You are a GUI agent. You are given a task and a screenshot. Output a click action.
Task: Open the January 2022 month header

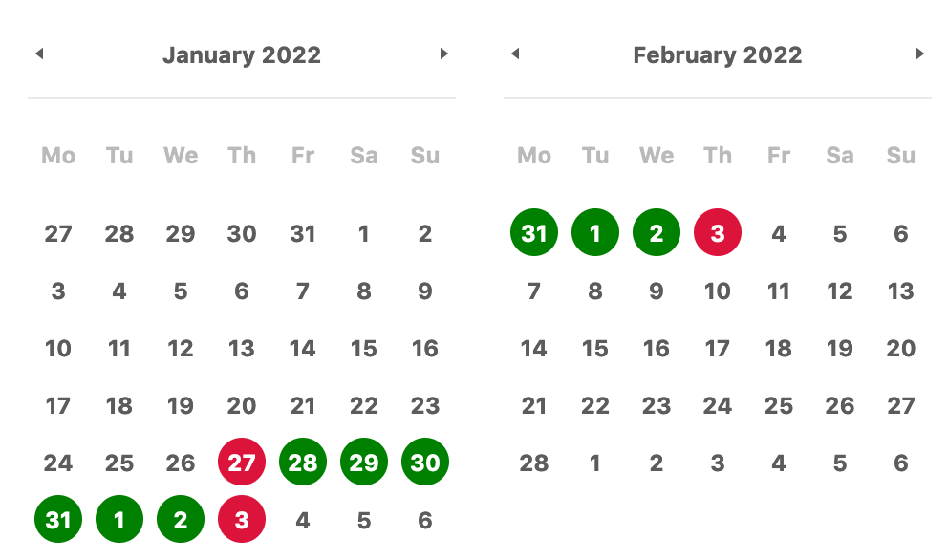242,54
